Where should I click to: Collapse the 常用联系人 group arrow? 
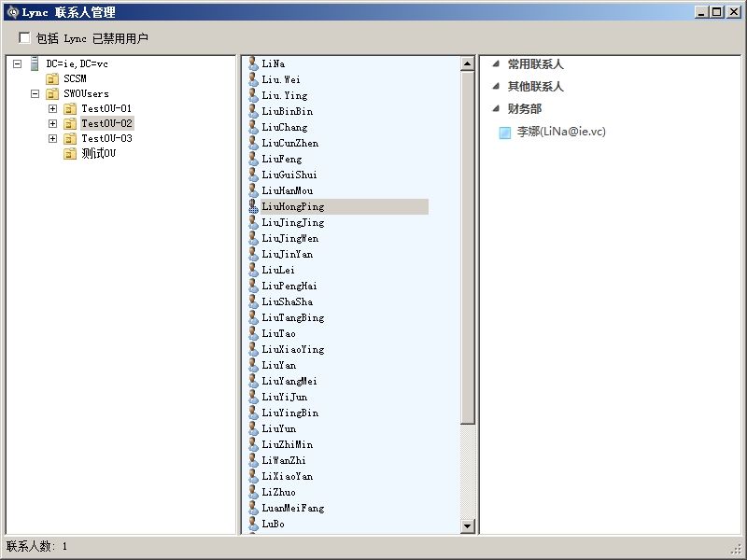point(496,64)
